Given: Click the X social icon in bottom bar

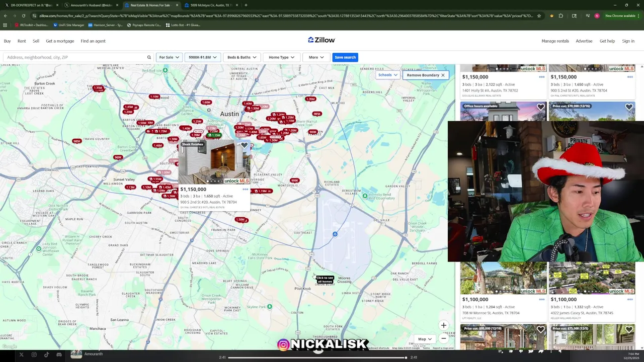Looking at the screenshot, I should 21,355.
